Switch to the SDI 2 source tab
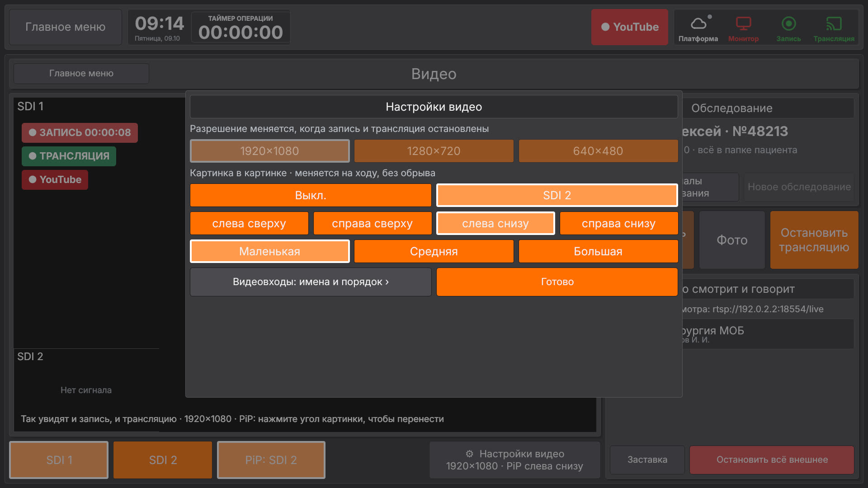The image size is (868, 488). tap(163, 460)
